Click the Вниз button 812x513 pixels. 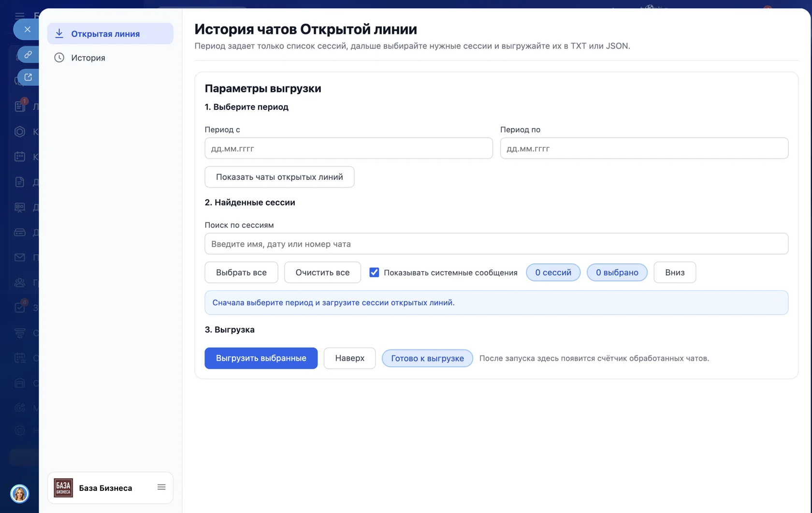[x=674, y=272]
